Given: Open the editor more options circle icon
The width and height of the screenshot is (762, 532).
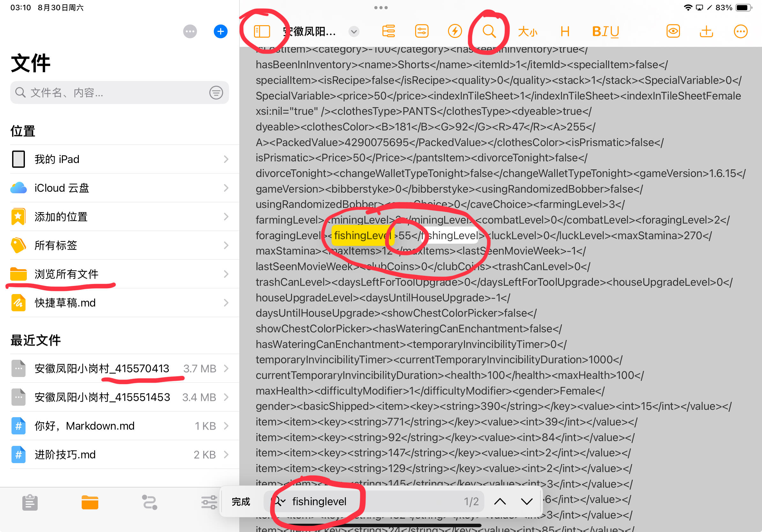Looking at the screenshot, I should 740,32.
